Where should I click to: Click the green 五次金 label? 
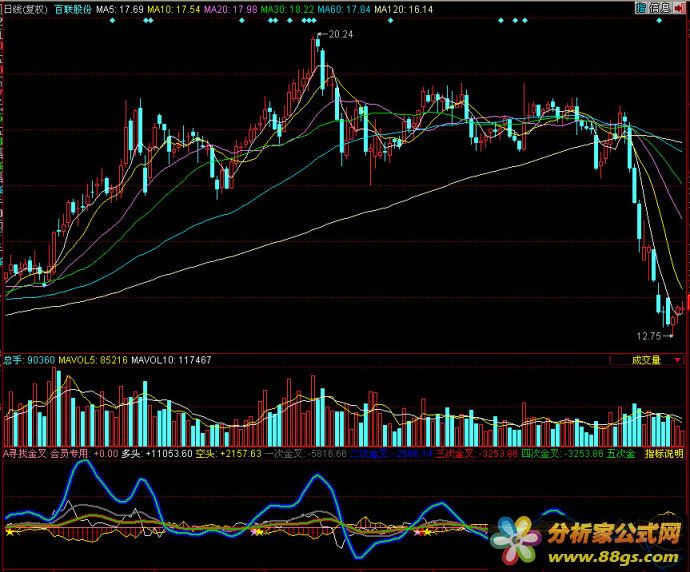(621, 453)
